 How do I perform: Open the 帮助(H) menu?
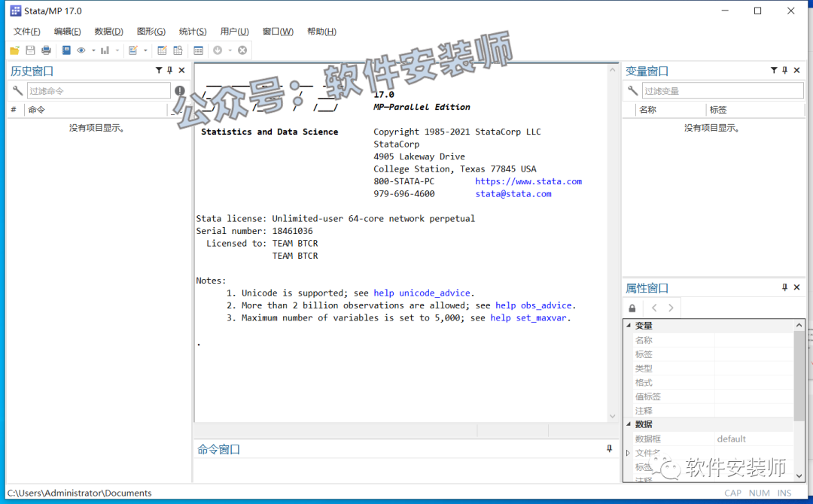click(x=321, y=32)
